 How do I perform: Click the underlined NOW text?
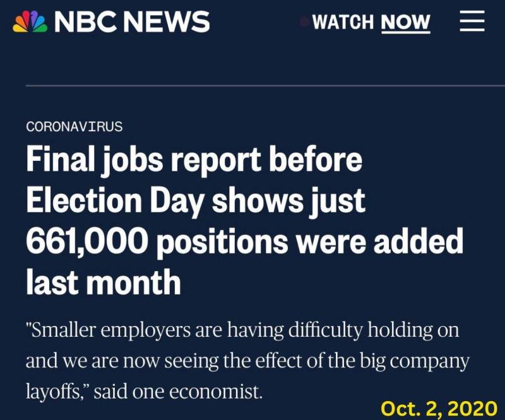click(405, 23)
